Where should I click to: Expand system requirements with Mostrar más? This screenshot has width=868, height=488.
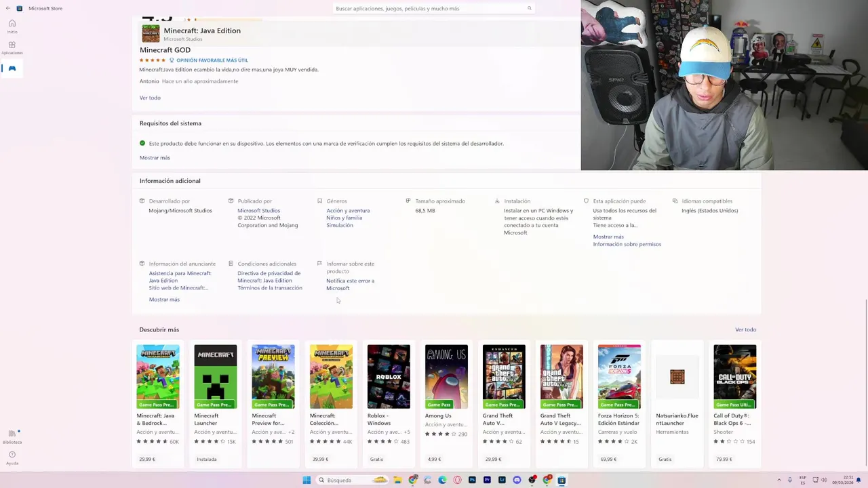[x=155, y=157]
